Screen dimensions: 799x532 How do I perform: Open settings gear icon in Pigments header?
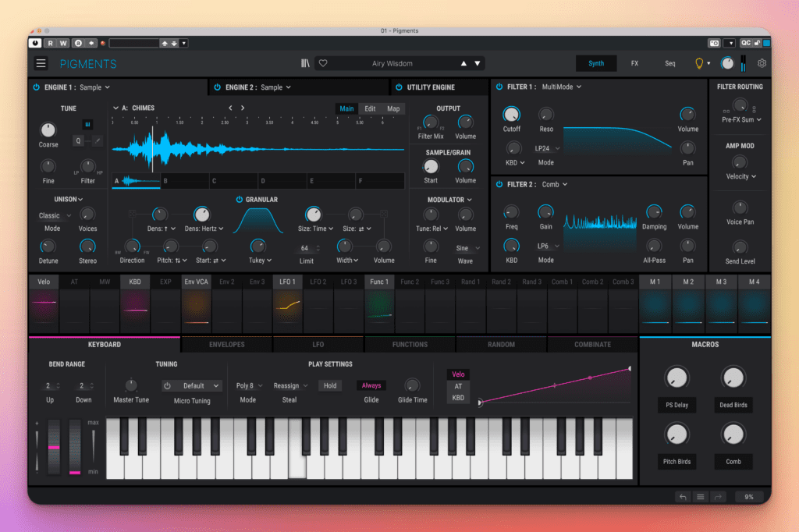click(x=762, y=63)
